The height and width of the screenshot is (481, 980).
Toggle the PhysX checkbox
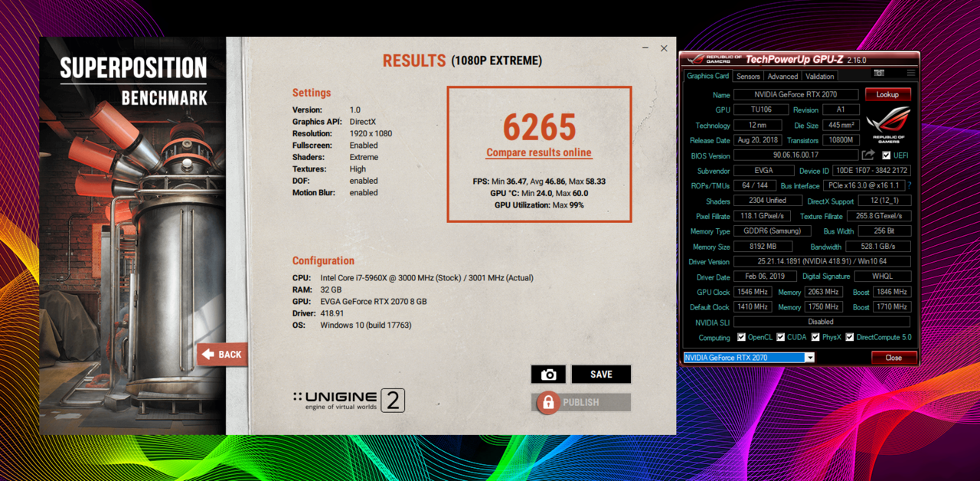click(x=815, y=337)
